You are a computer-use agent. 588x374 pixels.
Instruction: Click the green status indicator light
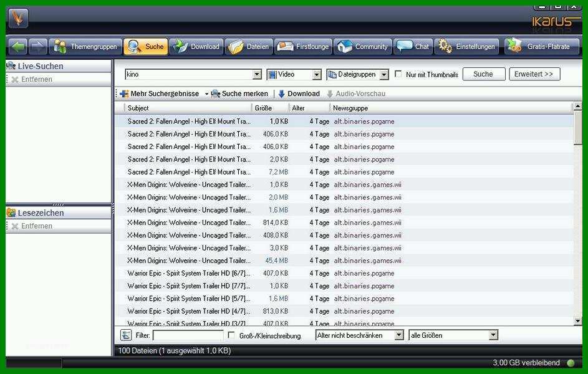pyautogui.click(x=571, y=363)
